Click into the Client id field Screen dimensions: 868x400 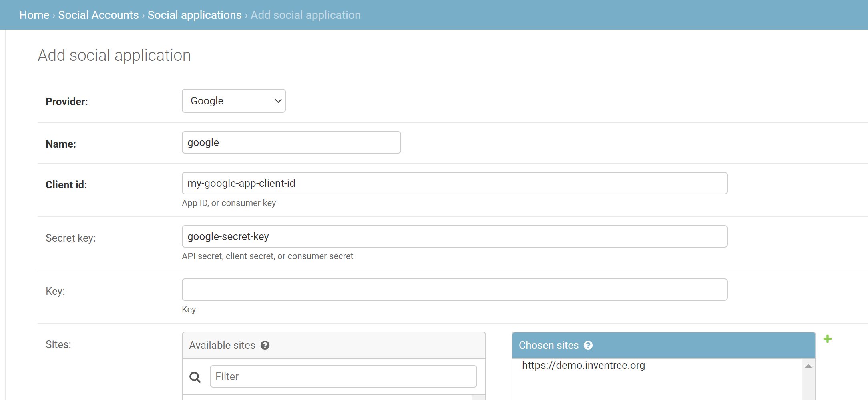point(454,183)
